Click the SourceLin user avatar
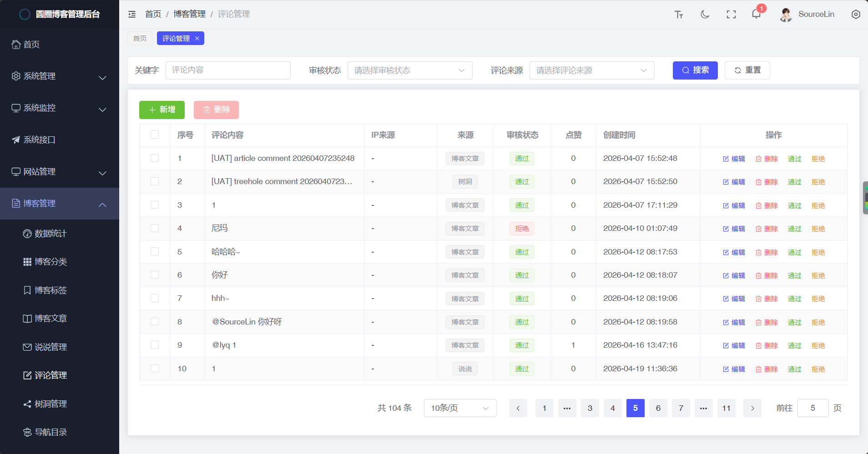Screen dimensions: 868x454 point(786,15)
